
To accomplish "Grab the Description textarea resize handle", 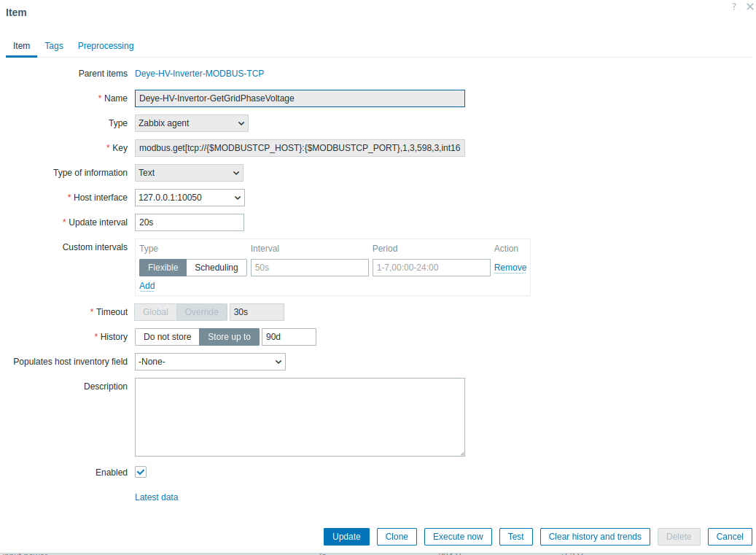I will [462, 453].
